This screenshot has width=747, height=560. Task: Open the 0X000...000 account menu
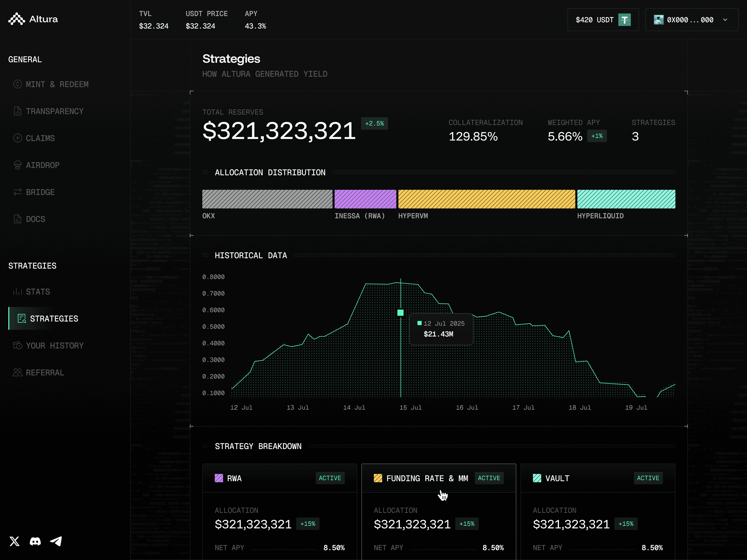(690, 20)
